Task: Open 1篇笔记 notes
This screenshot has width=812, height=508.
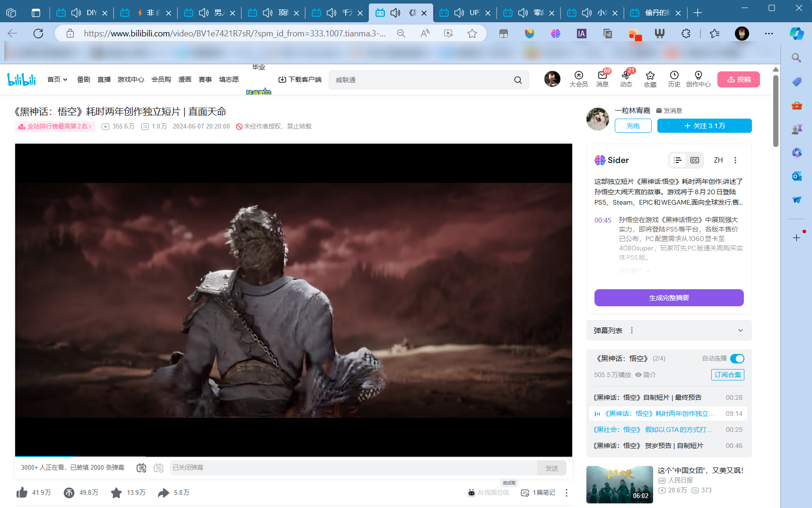Action: [x=538, y=493]
